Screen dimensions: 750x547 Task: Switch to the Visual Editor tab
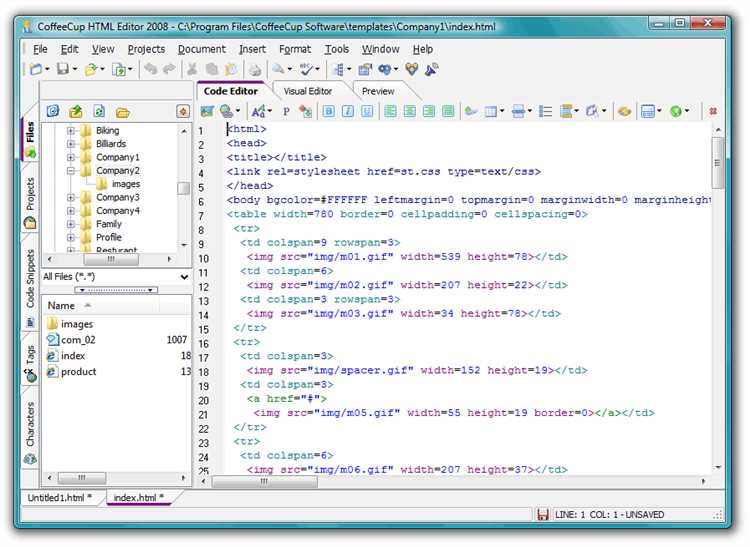click(307, 91)
